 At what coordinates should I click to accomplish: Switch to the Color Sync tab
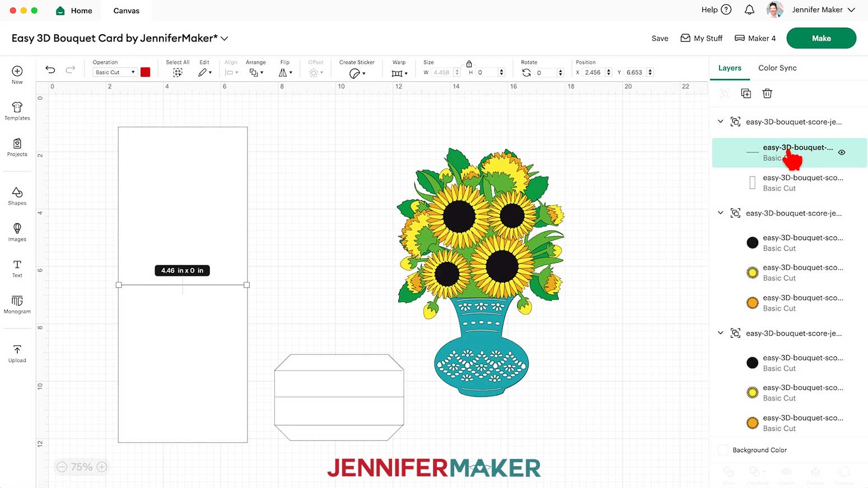click(777, 68)
